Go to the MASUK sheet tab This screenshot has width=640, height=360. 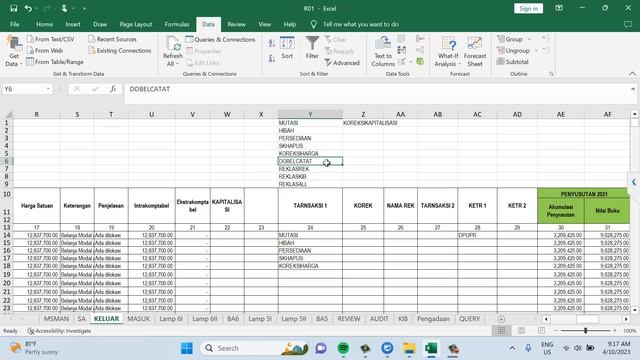139,319
